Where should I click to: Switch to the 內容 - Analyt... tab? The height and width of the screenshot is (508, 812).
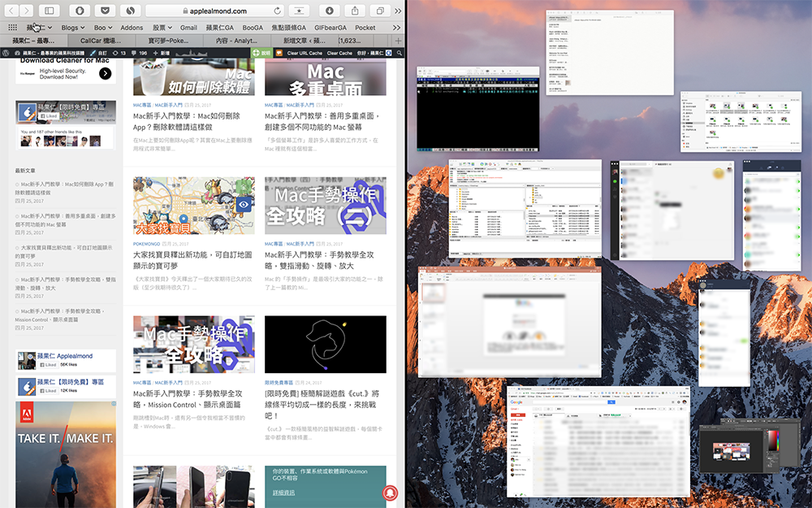click(x=236, y=41)
